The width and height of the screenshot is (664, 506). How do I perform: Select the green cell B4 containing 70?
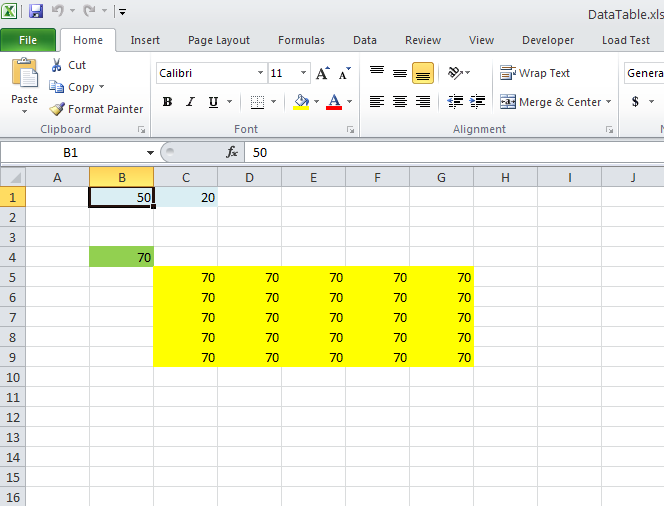[x=121, y=257]
